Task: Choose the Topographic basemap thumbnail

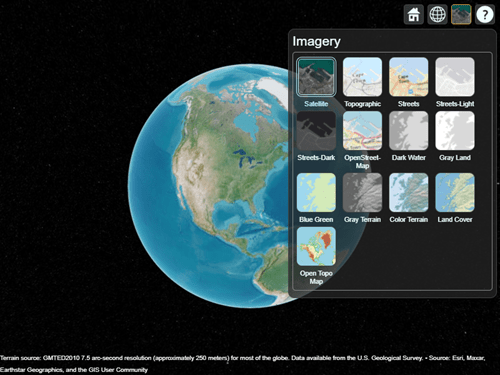Action: tap(362, 77)
